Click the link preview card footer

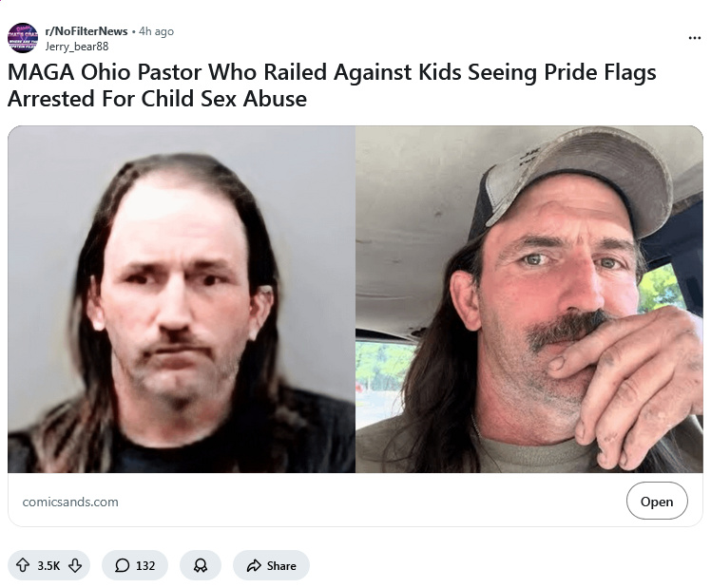click(x=355, y=500)
